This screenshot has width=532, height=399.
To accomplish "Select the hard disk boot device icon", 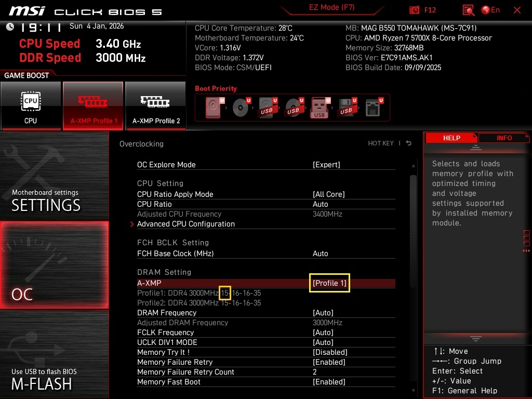I will point(214,108).
